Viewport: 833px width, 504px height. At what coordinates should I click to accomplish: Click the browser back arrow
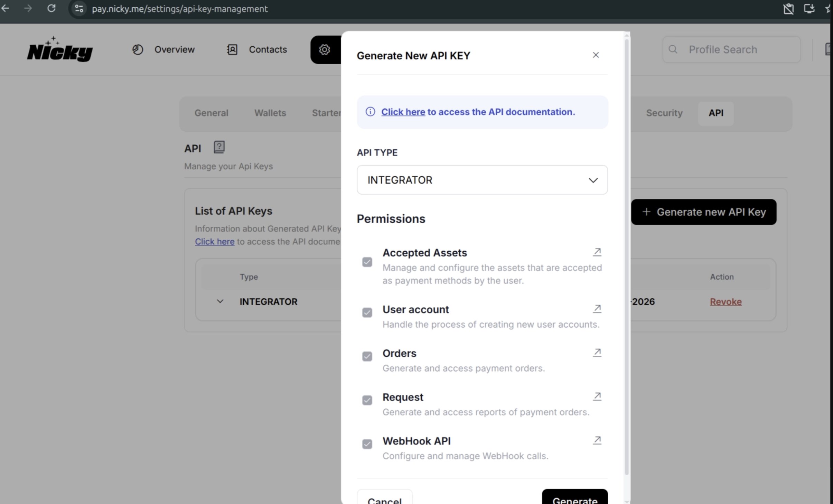[x=5, y=8]
